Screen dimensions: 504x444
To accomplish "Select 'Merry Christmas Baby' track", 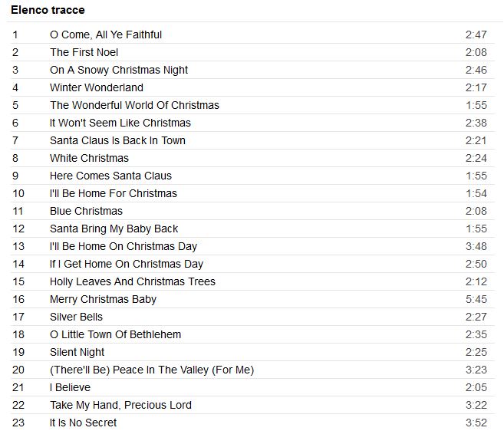I will (103, 299).
